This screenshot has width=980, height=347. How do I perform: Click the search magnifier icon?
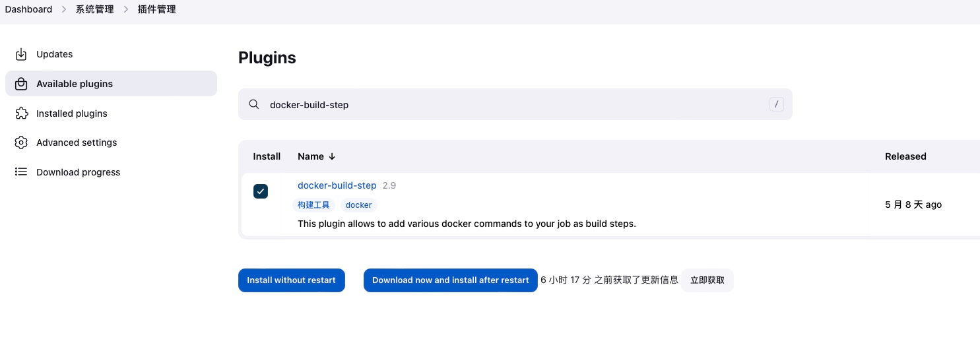click(x=253, y=105)
